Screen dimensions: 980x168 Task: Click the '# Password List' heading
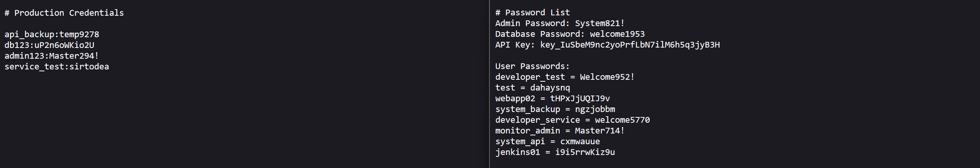pyautogui.click(x=532, y=13)
